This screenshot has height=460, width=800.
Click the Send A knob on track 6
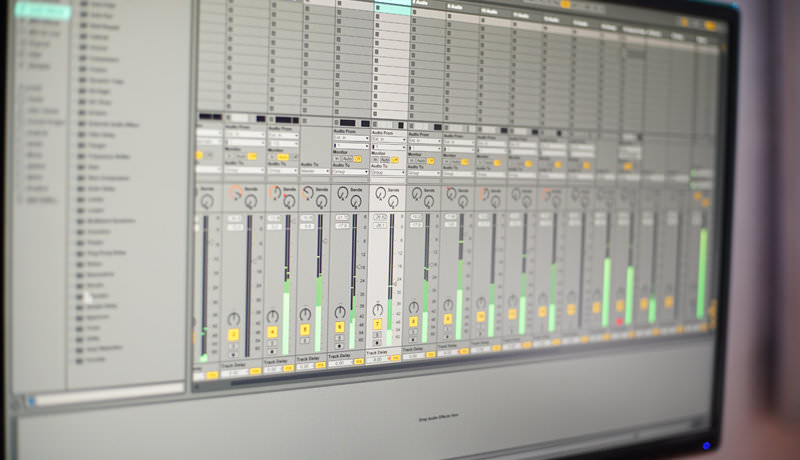[x=343, y=193]
